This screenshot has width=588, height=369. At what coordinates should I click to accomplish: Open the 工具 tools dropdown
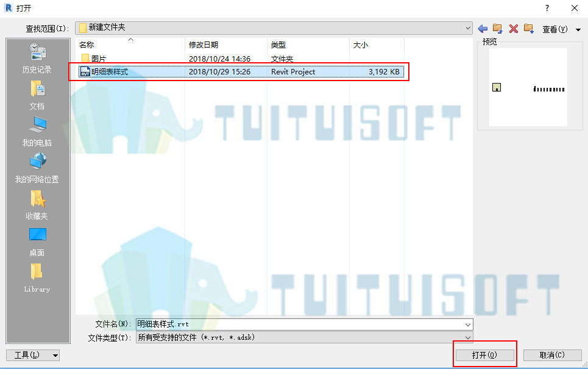[33, 355]
